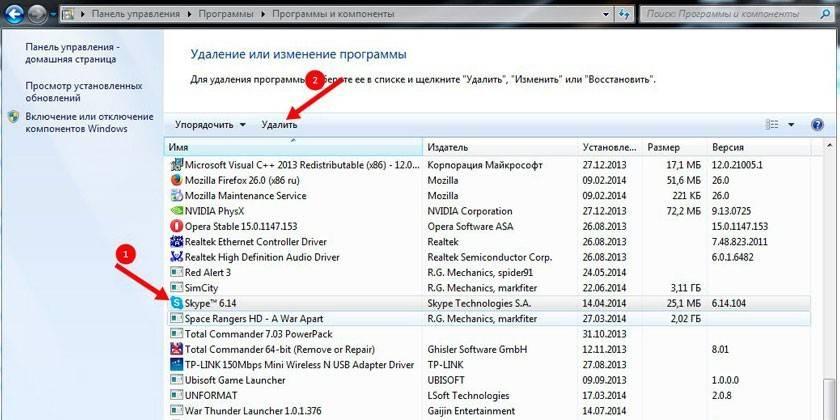Select the Skype 6.14 icon
Screen dimensions: 840x420
tap(177, 302)
